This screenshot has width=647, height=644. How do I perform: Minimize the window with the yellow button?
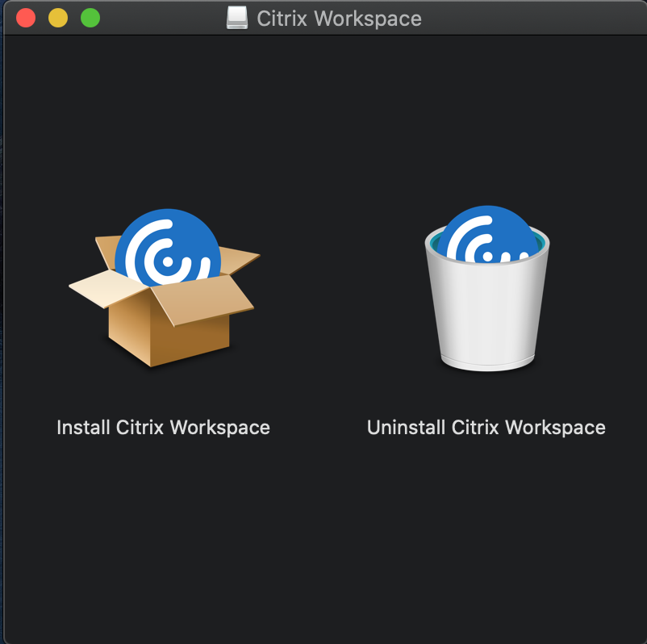[58, 19]
